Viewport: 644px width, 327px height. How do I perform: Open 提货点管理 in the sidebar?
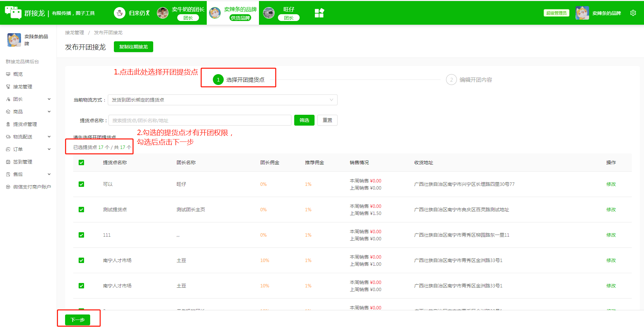[25, 124]
